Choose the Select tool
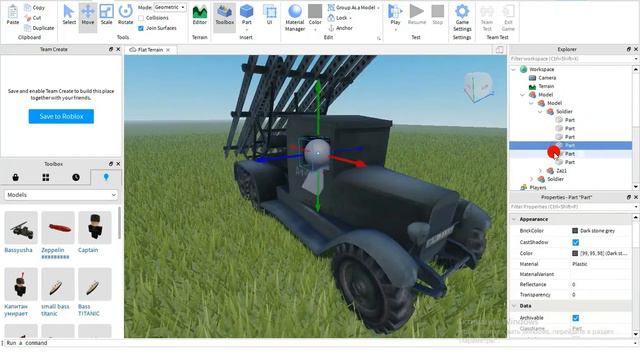Viewport: 640px width, 360px height. [x=69, y=15]
